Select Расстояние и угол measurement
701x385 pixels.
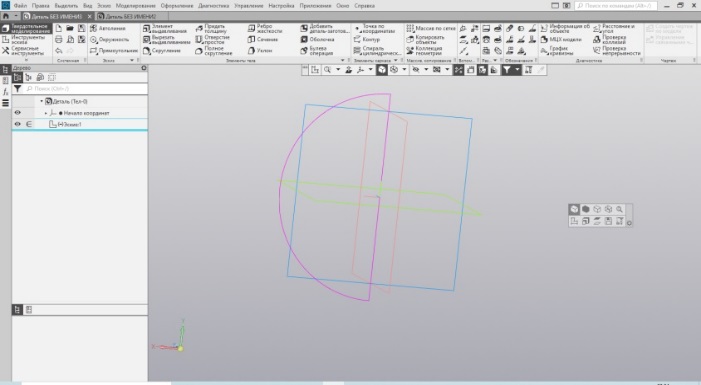point(614,29)
